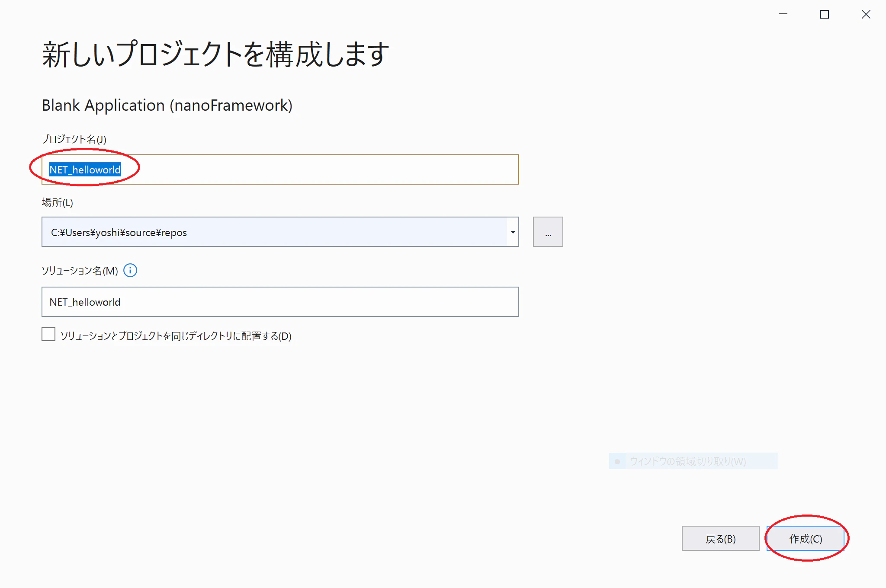886x588 pixels.
Task: Click the 場所(L) field label
Action: pyautogui.click(x=57, y=202)
